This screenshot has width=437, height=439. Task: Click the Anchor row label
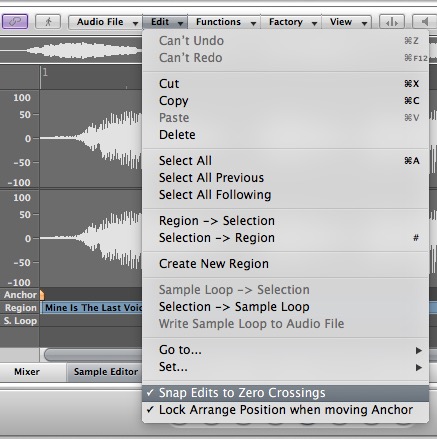pos(20,295)
